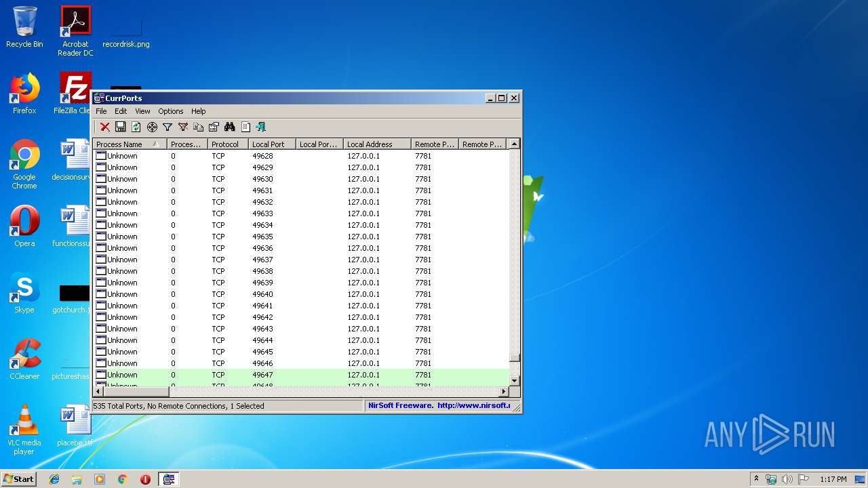The image size is (868, 488).
Task: Open the File menu
Action: 101,111
